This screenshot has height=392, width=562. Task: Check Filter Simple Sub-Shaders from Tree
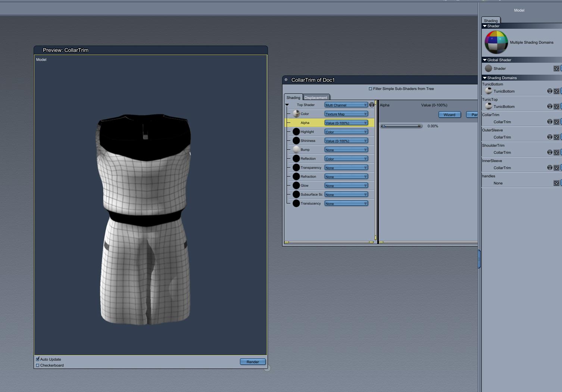[370, 89]
